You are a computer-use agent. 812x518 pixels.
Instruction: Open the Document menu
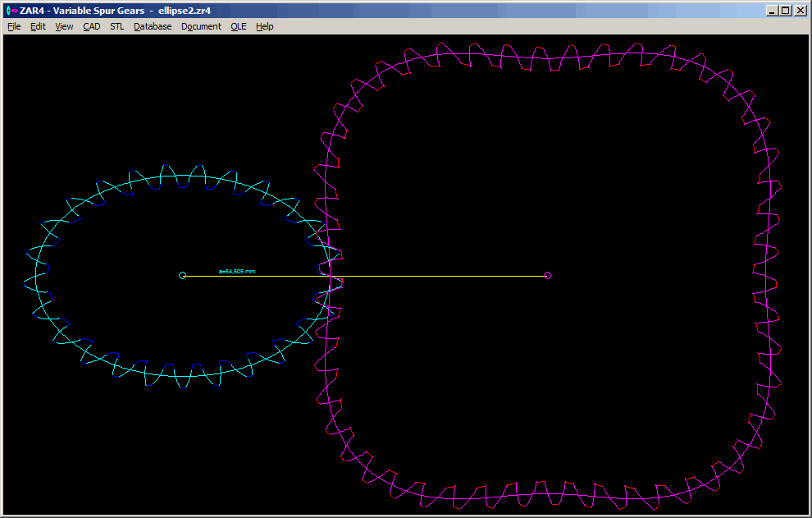click(201, 26)
